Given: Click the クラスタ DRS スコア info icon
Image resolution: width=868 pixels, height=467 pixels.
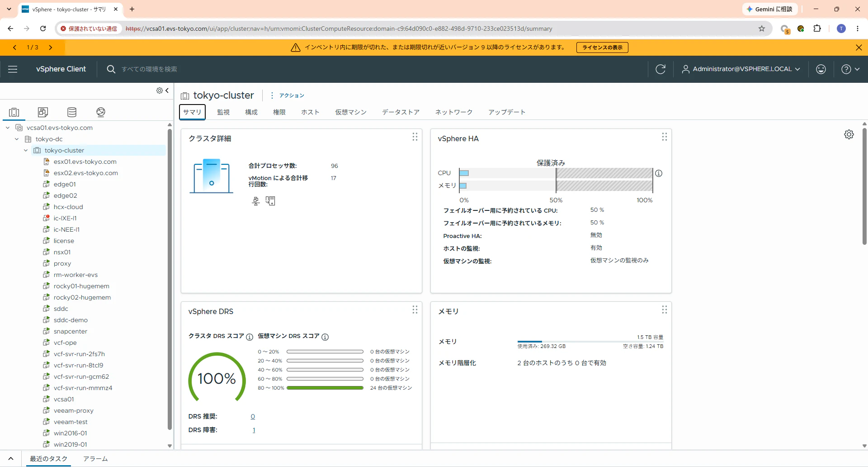Looking at the screenshot, I should pyautogui.click(x=250, y=337).
